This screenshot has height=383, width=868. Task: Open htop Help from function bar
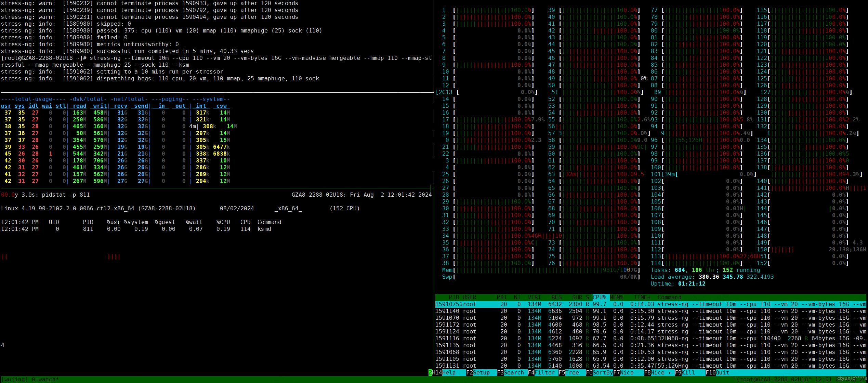tap(454, 373)
